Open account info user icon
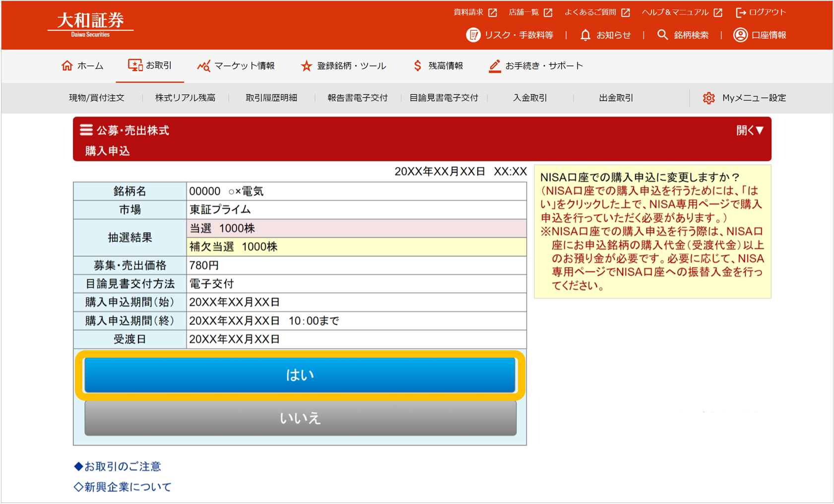Screen dimensions: 834x504 (x=740, y=35)
